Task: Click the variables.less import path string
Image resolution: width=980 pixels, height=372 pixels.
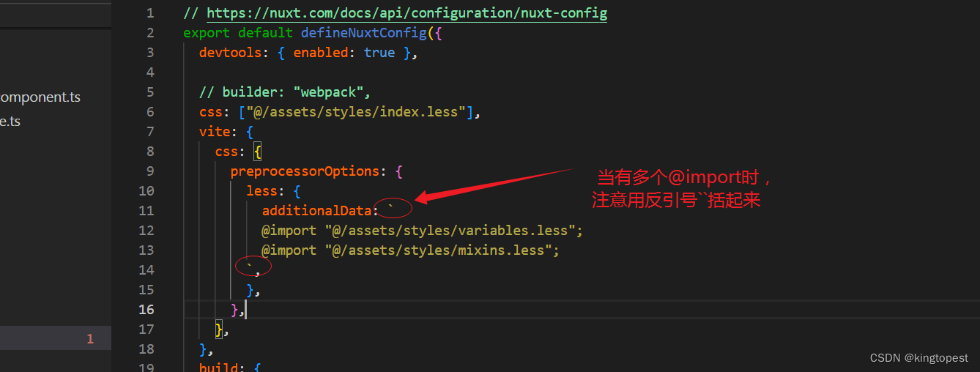Action: 450,231
